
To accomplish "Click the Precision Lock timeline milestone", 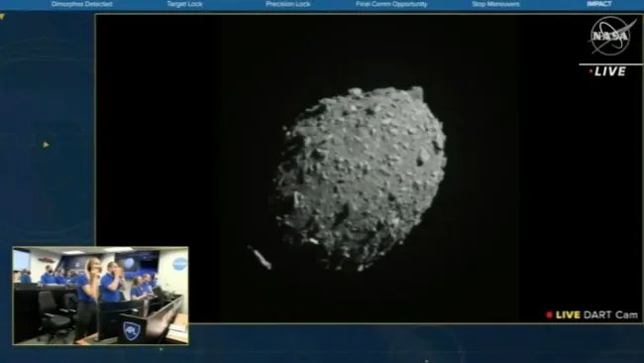I will pyautogui.click(x=288, y=4).
